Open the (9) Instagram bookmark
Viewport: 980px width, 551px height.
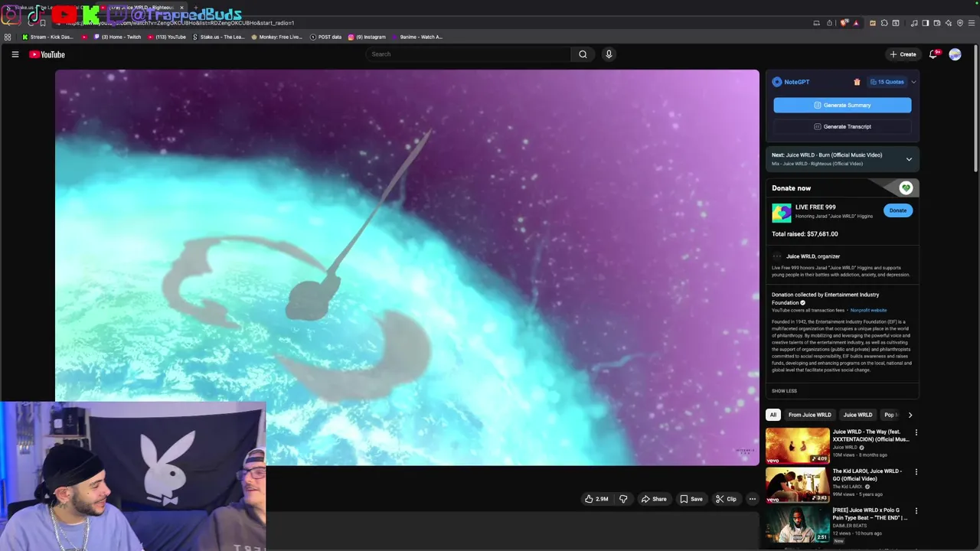click(367, 37)
